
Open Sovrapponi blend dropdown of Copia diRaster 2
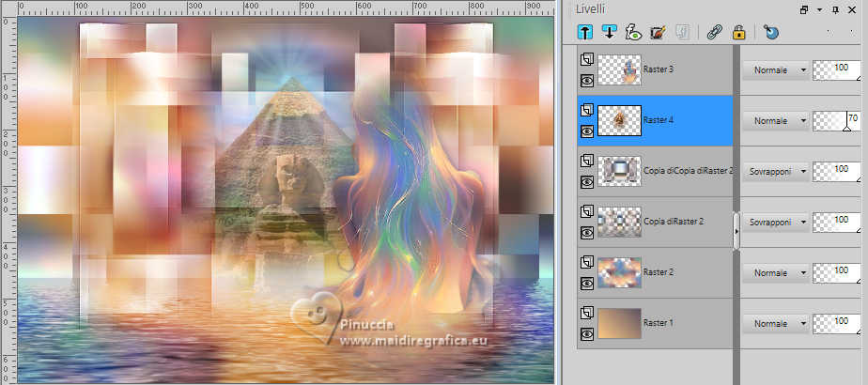[776, 223]
